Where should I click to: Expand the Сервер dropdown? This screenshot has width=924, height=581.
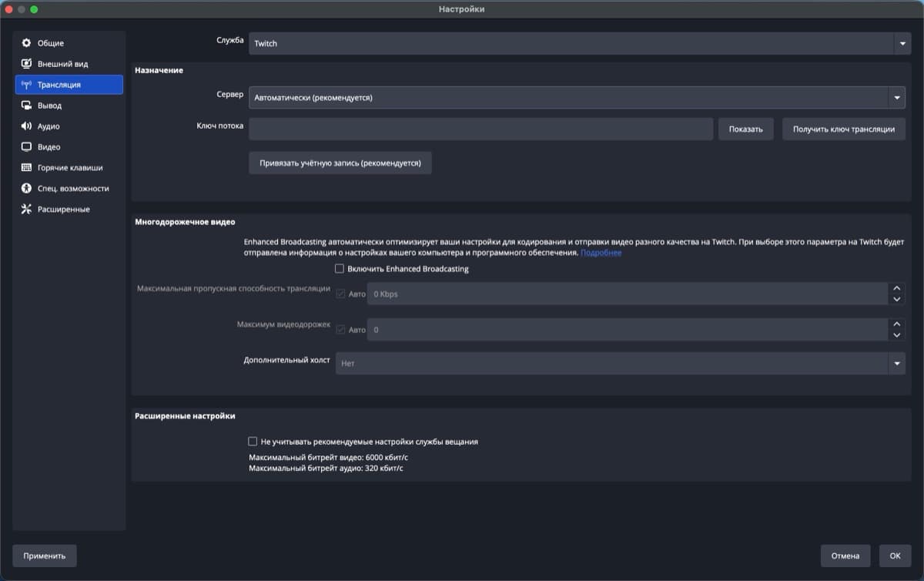click(x=896, y=97)
